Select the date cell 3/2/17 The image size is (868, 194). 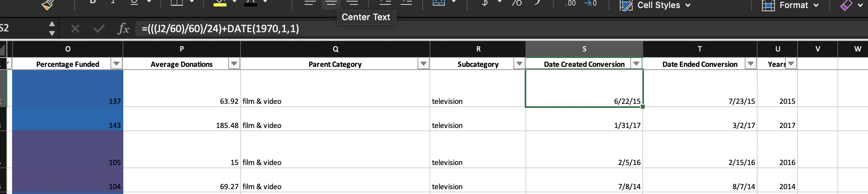[700, 119]
